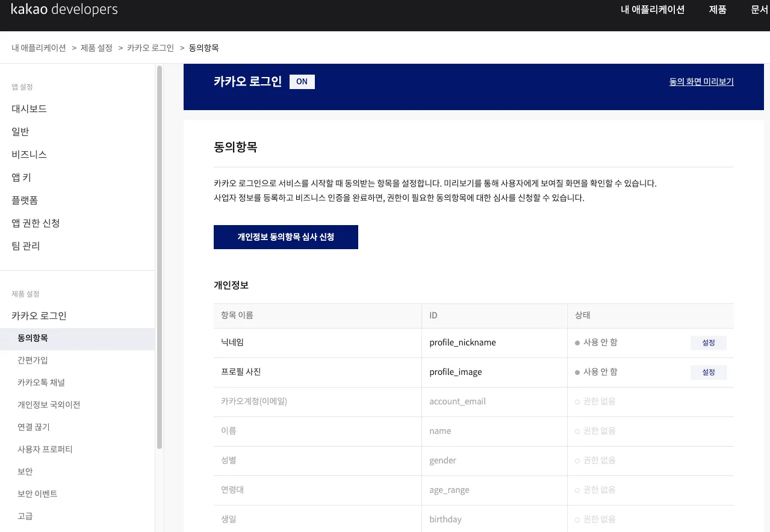770x532 pixels.
Task: Select 동의항목 breadcrumb item
Action: (204, 48)
